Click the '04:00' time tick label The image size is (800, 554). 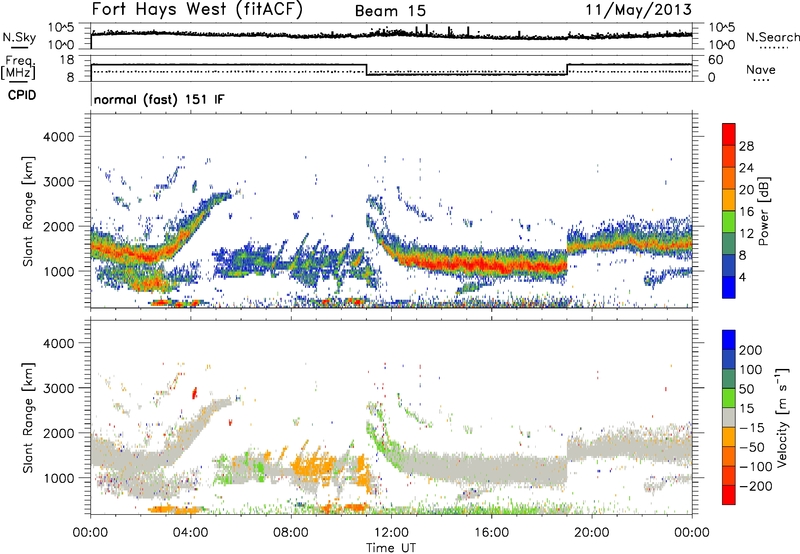click(x=191, y=533)
